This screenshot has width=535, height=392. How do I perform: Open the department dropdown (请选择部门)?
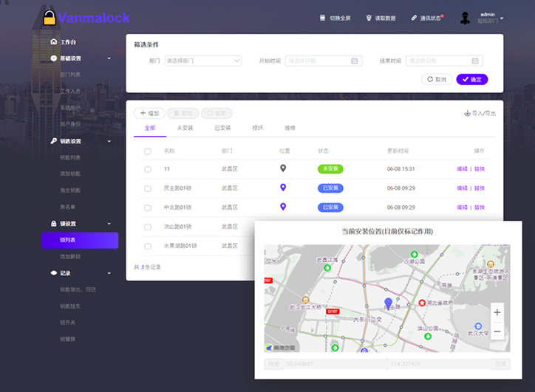point(202,61)
